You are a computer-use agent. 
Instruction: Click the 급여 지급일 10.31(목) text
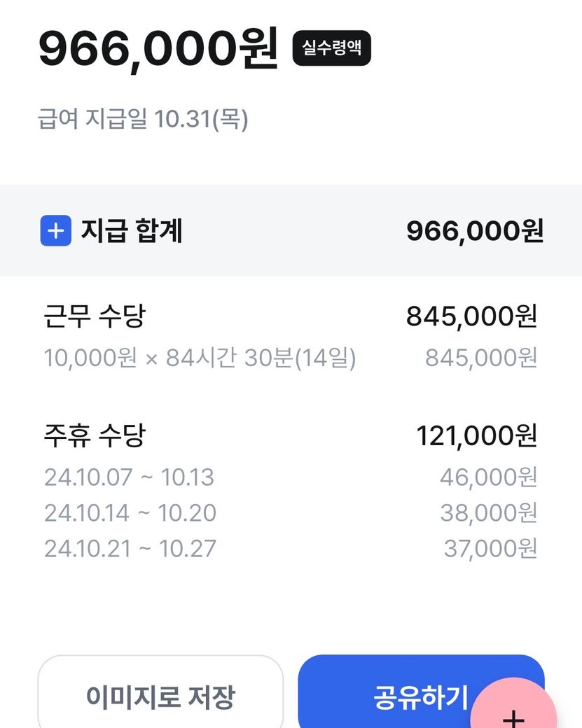(143, 119)
